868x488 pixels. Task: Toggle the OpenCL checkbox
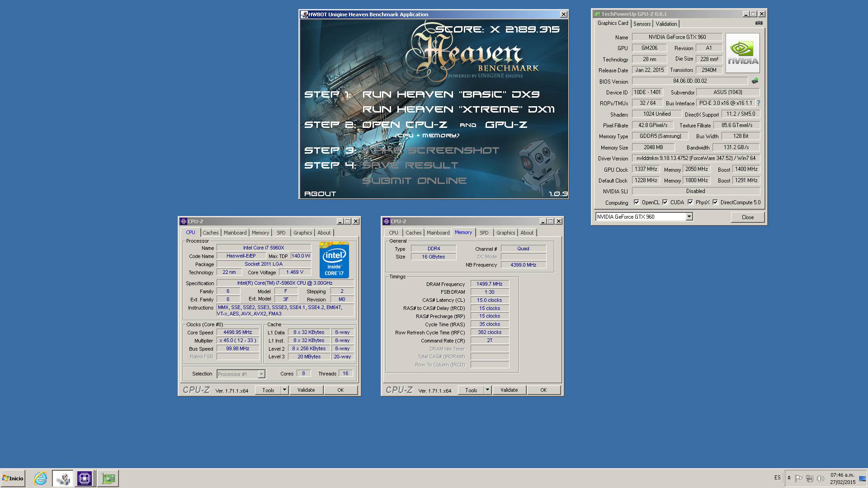[x=637, y=202]
